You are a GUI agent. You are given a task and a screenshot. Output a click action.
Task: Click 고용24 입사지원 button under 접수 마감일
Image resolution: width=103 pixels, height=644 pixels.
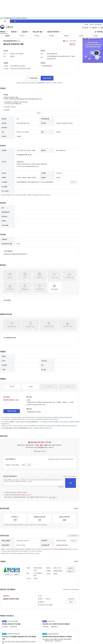[11, 411]
